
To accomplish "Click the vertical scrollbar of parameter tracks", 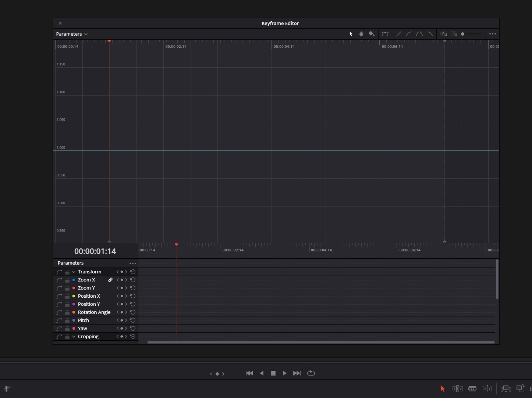I will point(497,279).
